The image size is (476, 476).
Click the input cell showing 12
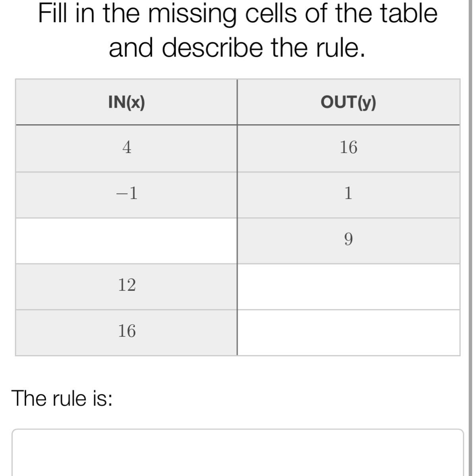click(x=127, y=285)
